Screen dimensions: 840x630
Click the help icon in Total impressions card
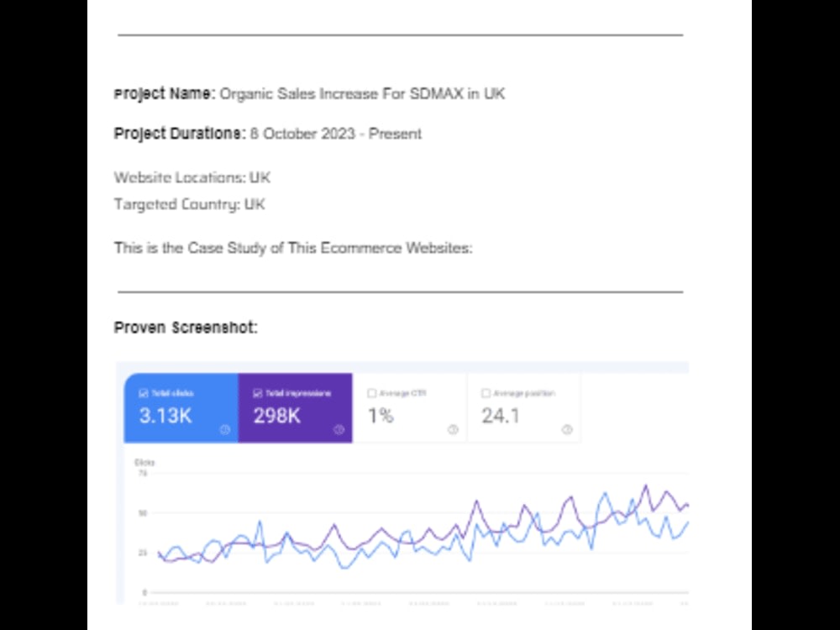point(339,429)
